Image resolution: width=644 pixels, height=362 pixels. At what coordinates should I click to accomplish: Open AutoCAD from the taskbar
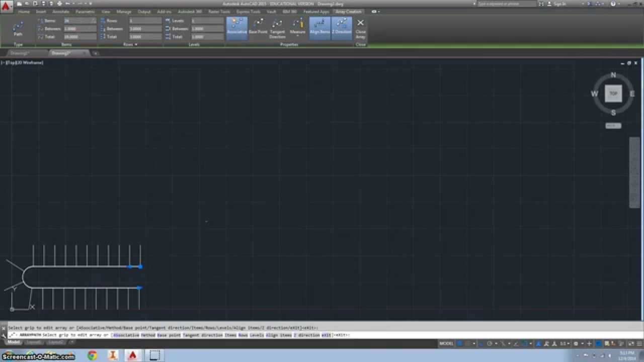click(133, 355)
